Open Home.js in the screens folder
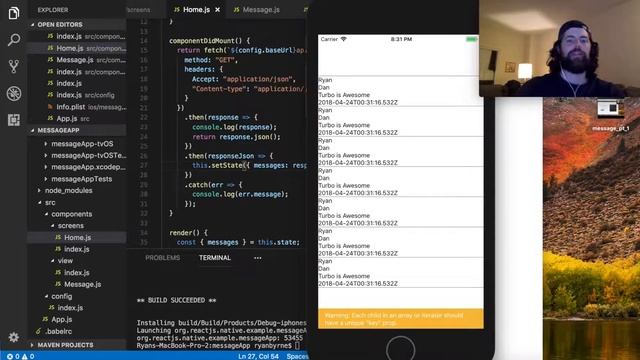Image resolution: width=640 pixels, height=360 pixels. (x=77, y=238)
